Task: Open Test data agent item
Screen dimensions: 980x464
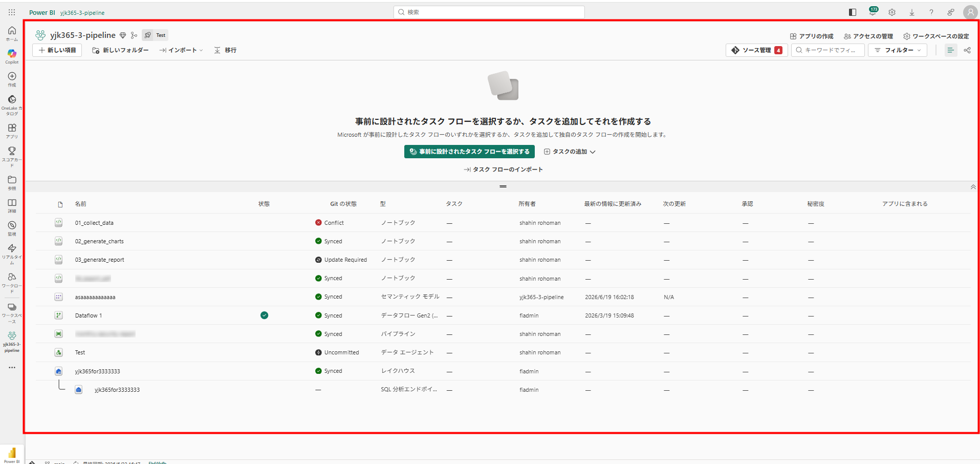Action: tap(80, 352)
